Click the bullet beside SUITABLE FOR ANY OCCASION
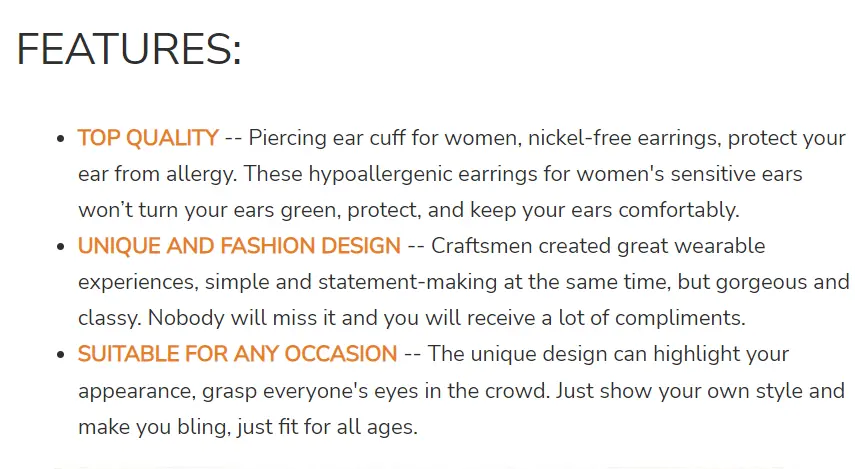This screenshot has width=855, height=469. click(x=61, y=354)
